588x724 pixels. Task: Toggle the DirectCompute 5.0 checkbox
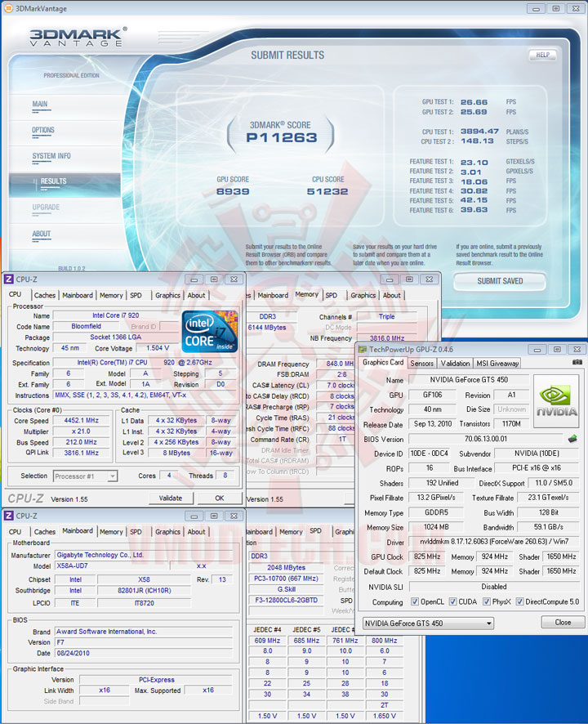(x=519, y=601)
